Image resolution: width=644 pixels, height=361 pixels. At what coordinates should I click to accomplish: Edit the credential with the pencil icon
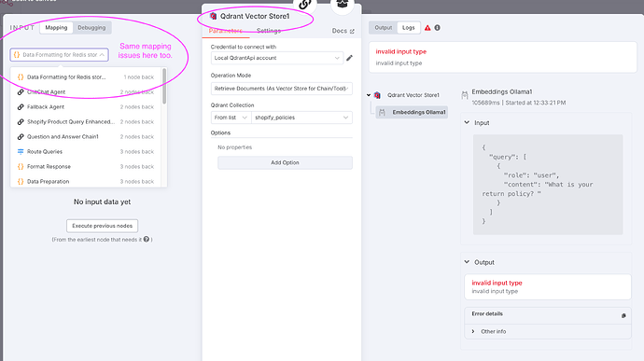[x=349, y=58]
